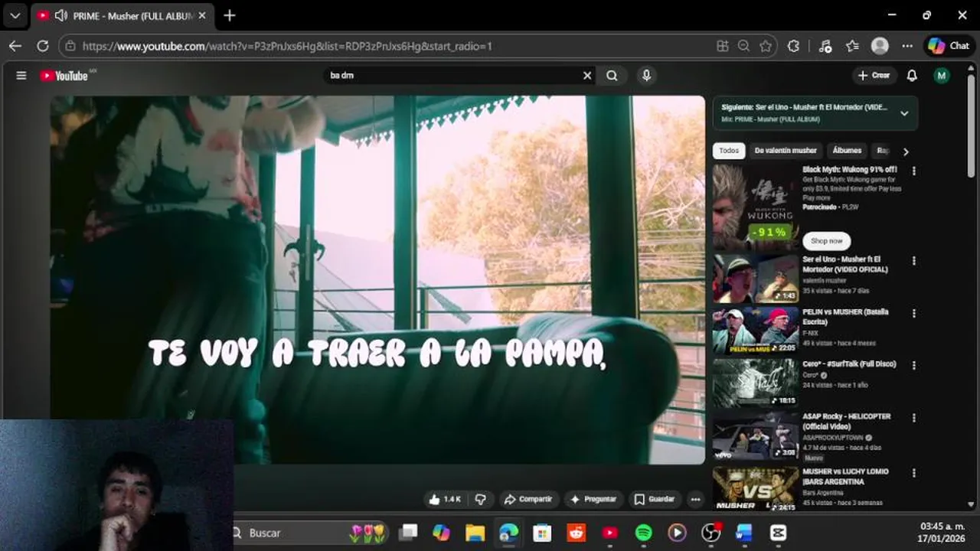Click the Windows taskbar Buscar search box

click(310, 533)
